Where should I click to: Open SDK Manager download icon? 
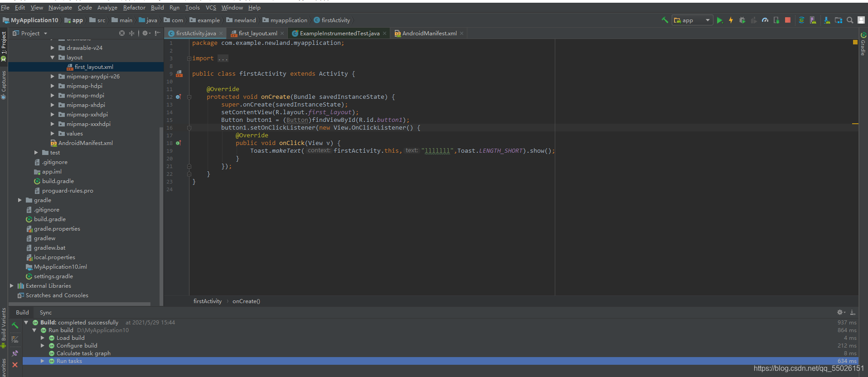[x=827, y=20]
